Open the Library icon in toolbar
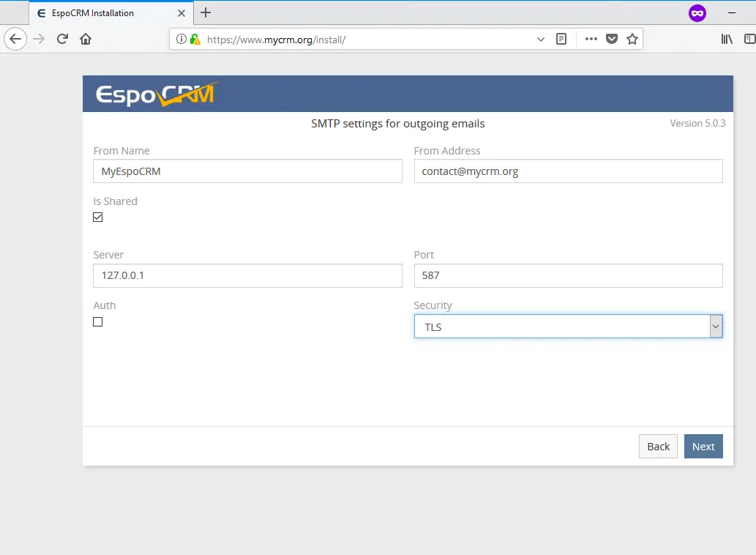Viewport: 756px width, 555px height. [x=727, y=39]
